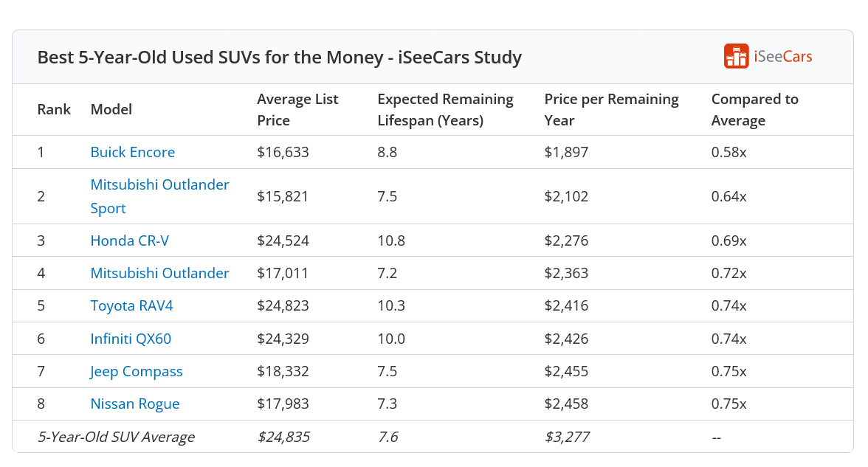The width and height of the screenshot is (868, 467).
Task: Click the iSeeCars brand text
Action: coord(782,57)
